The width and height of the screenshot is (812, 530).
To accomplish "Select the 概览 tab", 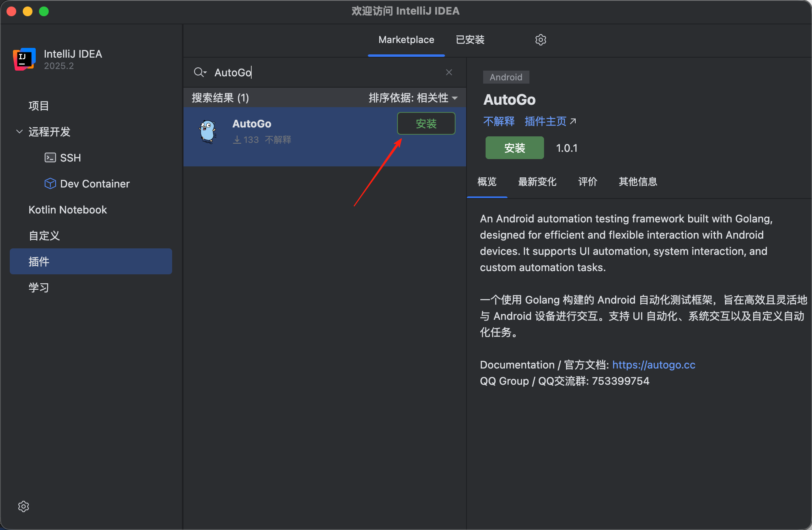I will pyautogui.click(x=487, y=181).
